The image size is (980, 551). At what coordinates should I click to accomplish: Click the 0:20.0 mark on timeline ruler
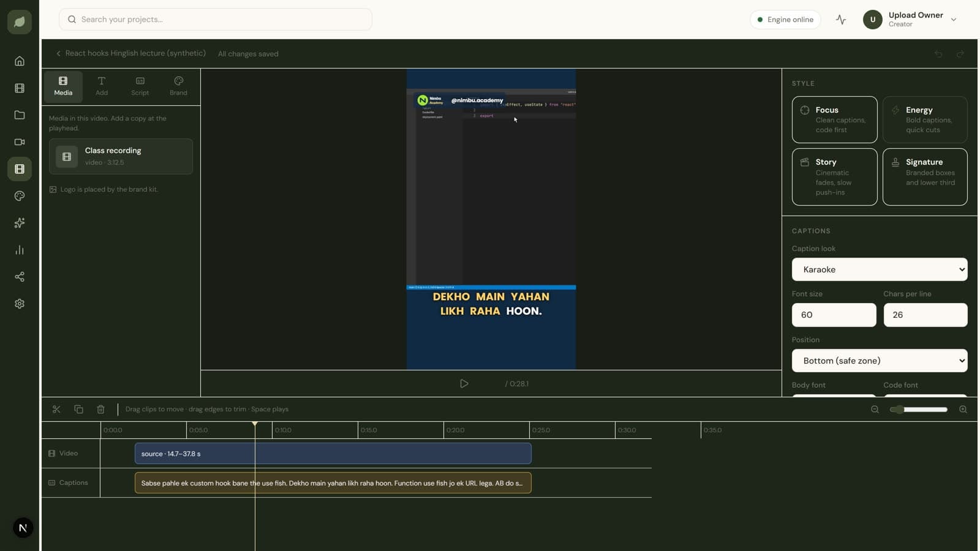point(455,430)
